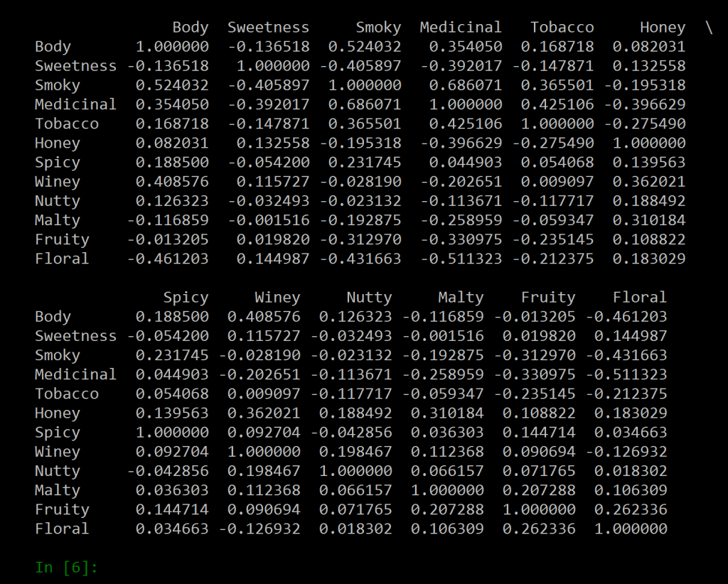Select Body-row Winey value 0.408576

click(264, 317)
